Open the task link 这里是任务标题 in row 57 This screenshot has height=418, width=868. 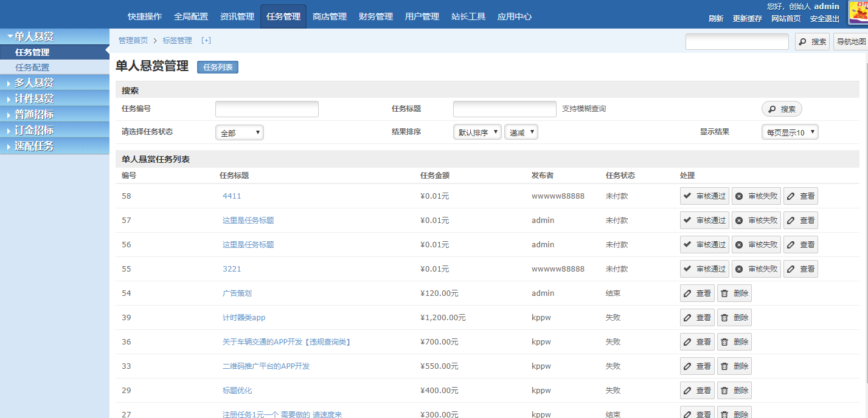tap(247, 220)
